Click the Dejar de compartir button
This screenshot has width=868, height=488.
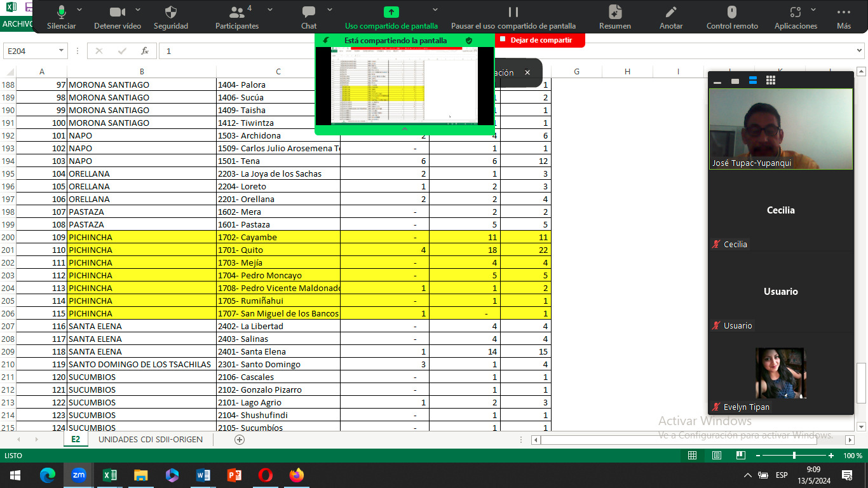tap(540, 40)
